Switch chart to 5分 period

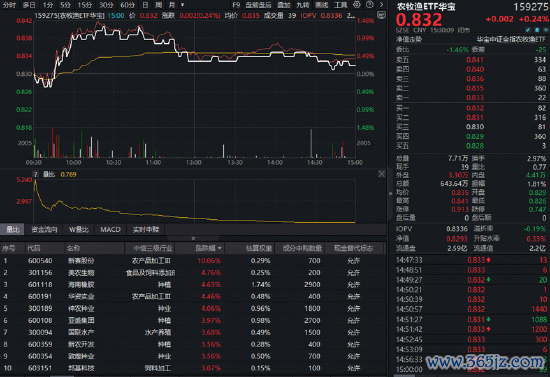pyautogui.click(x=66, y=5)
